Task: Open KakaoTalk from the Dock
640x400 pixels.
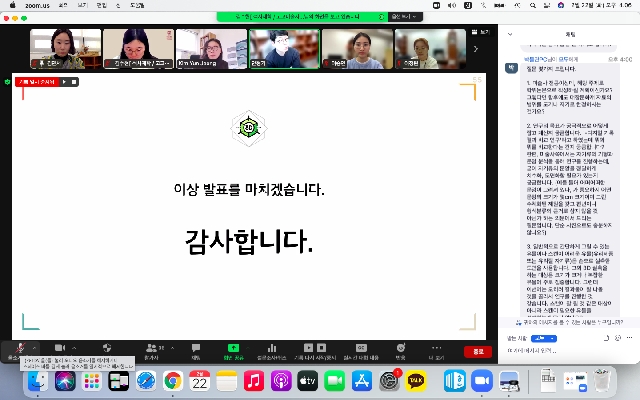Action: [x=415, y=381]
